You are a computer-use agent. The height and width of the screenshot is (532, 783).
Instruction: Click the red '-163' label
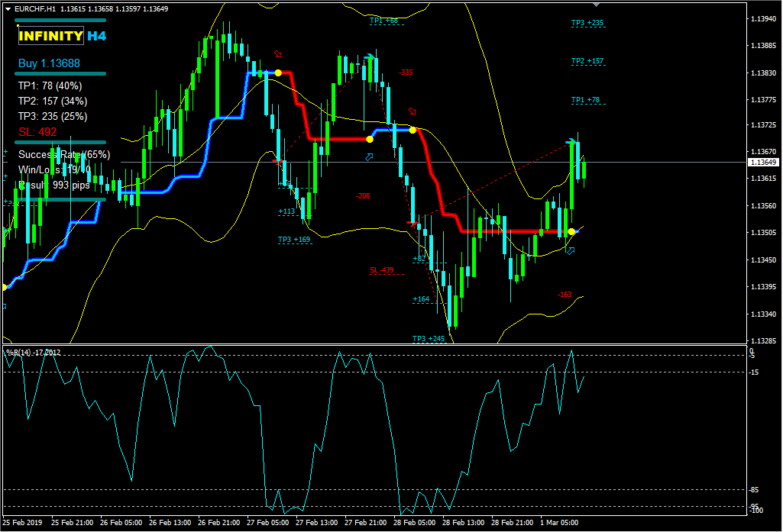point(565,295)
